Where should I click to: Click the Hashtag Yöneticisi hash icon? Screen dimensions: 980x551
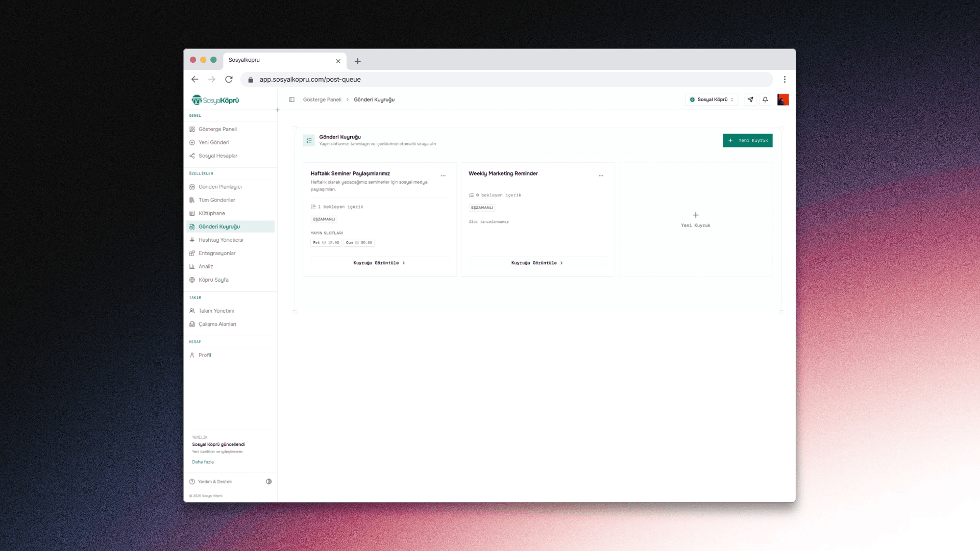[192, 240]
